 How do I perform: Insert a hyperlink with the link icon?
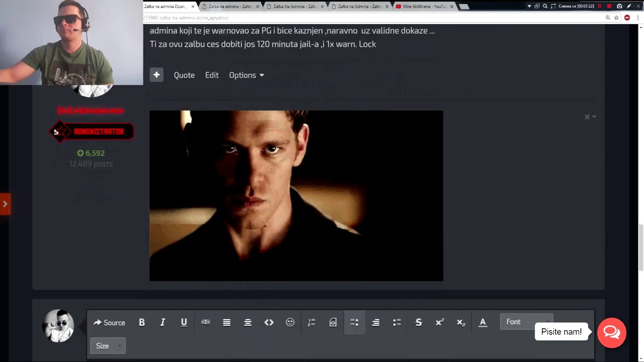205,322
